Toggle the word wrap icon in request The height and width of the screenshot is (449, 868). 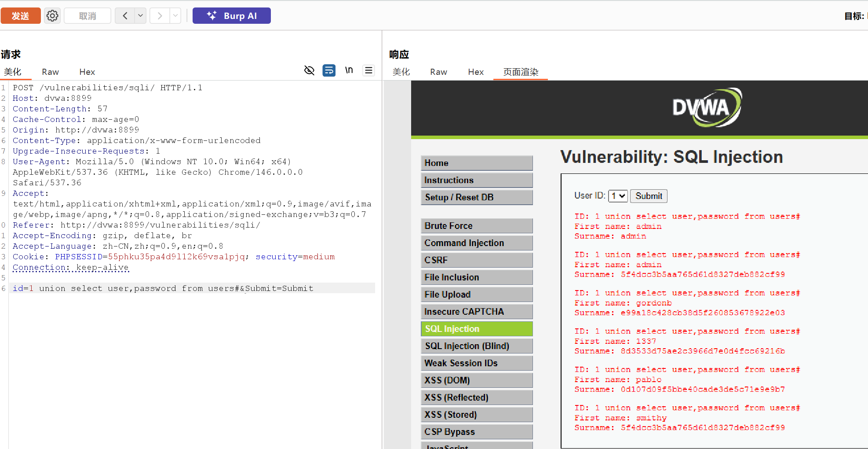pyautogui.click(x=329, y=70)
